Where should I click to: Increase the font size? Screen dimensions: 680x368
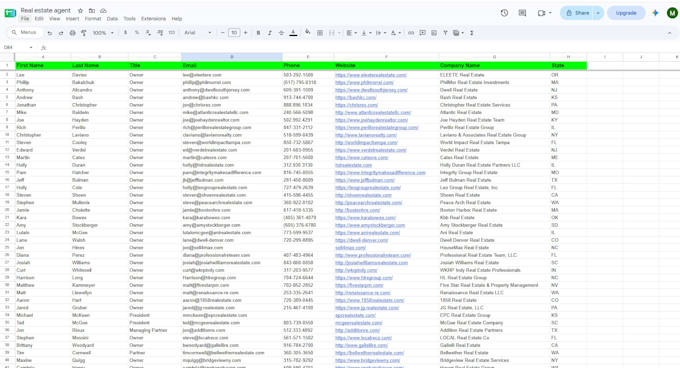245,33
